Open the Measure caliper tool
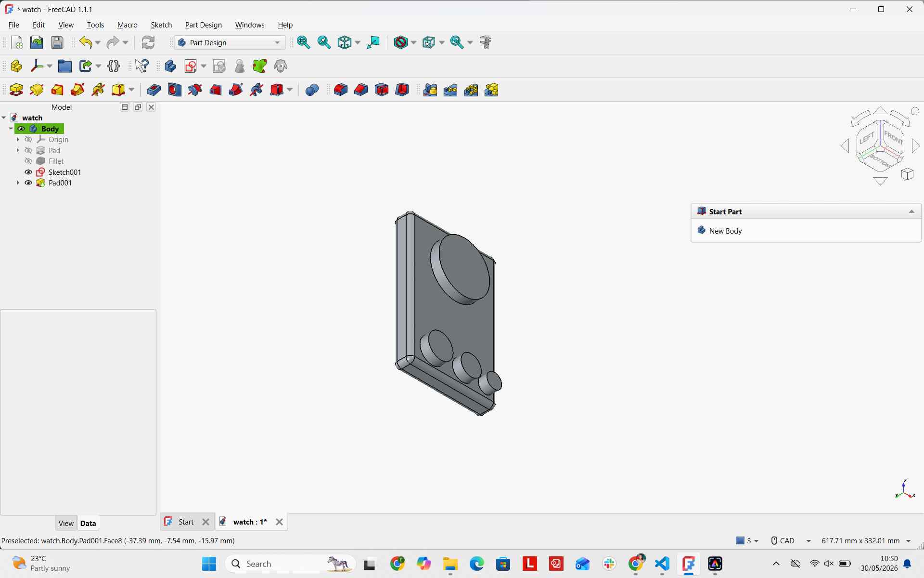The image size is (924, 578). click(x=486, y=42)
